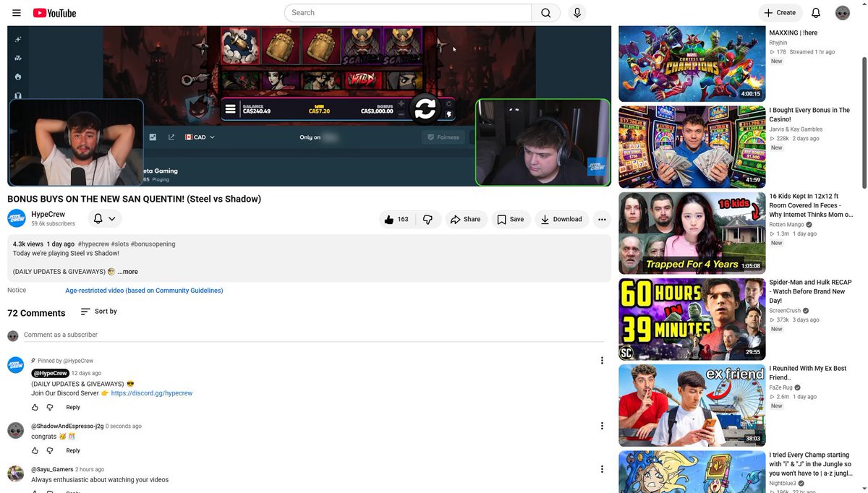Open the Create menu
The width and height of the screenshot is (868, 493).
coord(780,12)
